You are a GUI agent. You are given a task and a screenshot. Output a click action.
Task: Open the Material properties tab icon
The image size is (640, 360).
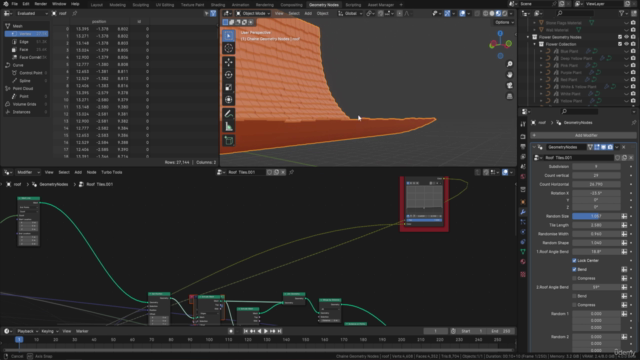click(523, 262)
